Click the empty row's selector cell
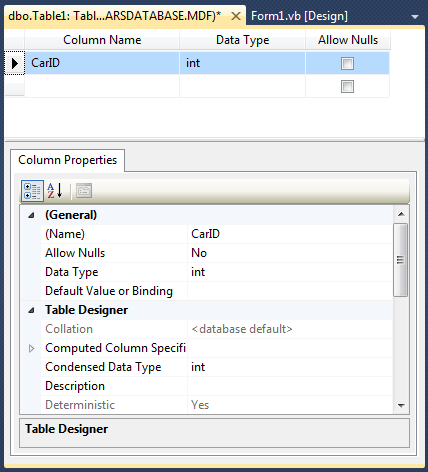 [x=15, y=86]
